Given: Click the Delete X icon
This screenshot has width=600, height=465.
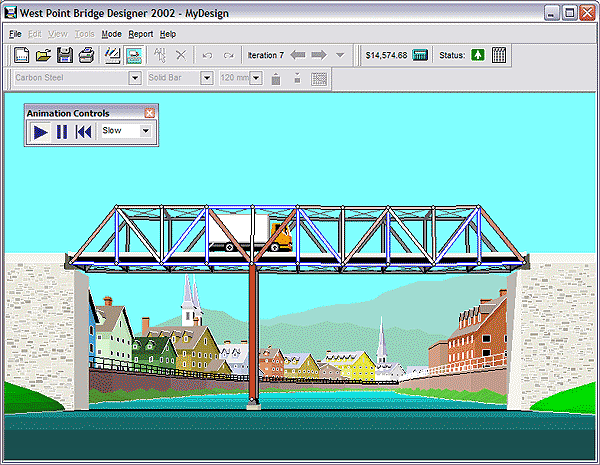Looking at the screenshot, I should click(181, 55).
